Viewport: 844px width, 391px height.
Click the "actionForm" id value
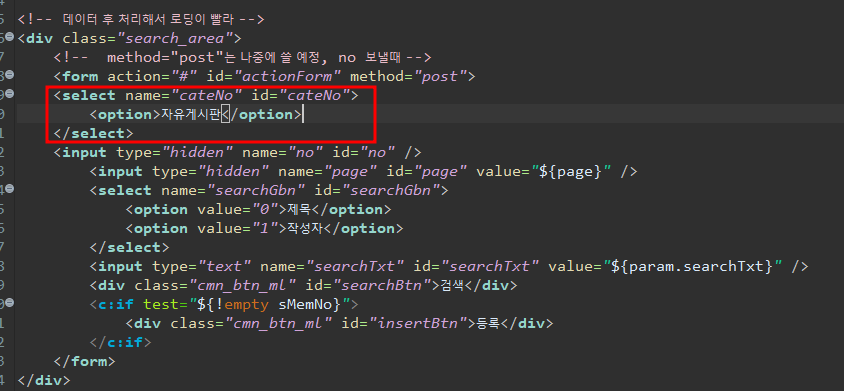pos(287,76)
